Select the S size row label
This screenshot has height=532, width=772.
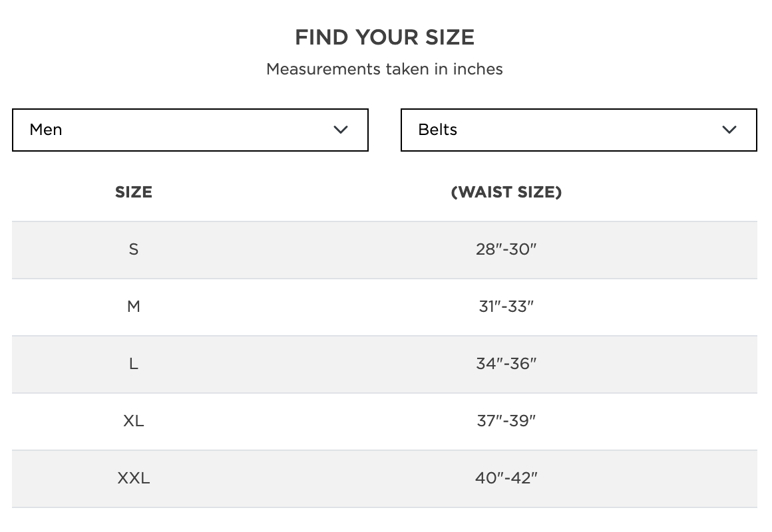(x=134, y=249)
